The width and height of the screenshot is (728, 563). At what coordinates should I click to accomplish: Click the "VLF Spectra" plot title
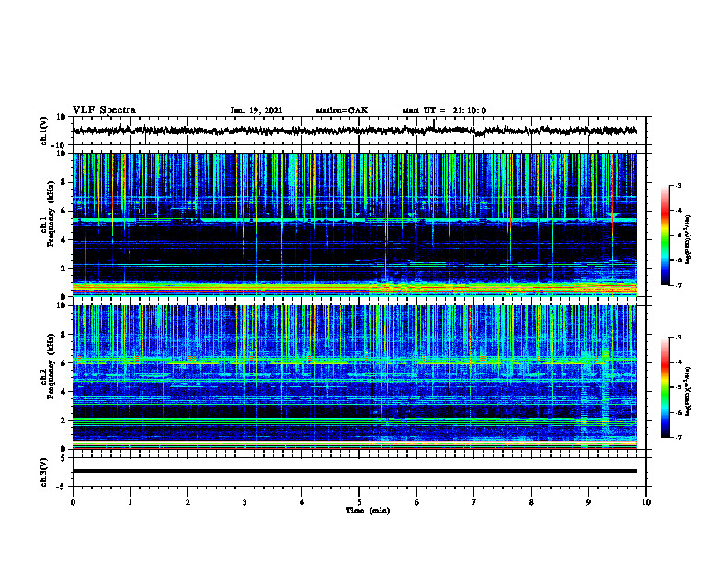(x=104, y=110)
